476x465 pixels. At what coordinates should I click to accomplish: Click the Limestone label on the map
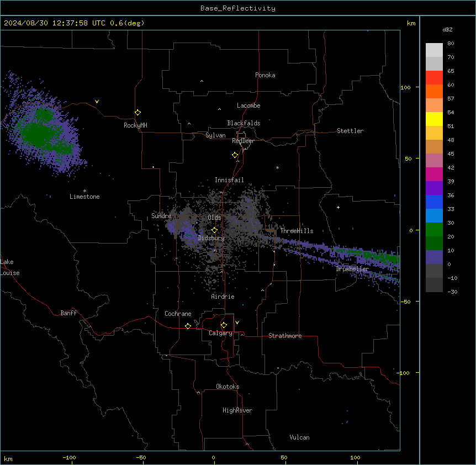pyautogui.click(x=84, y=197)
